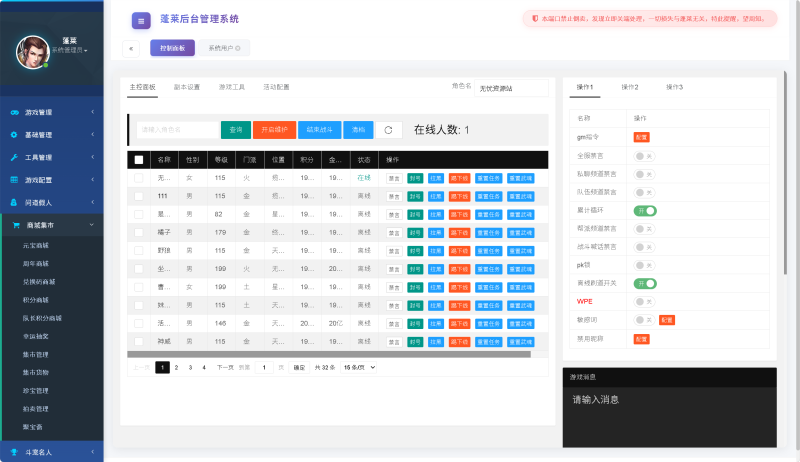Select the purple 控制面板 page tab
The image size is (800, 462).
click(172, 48)
